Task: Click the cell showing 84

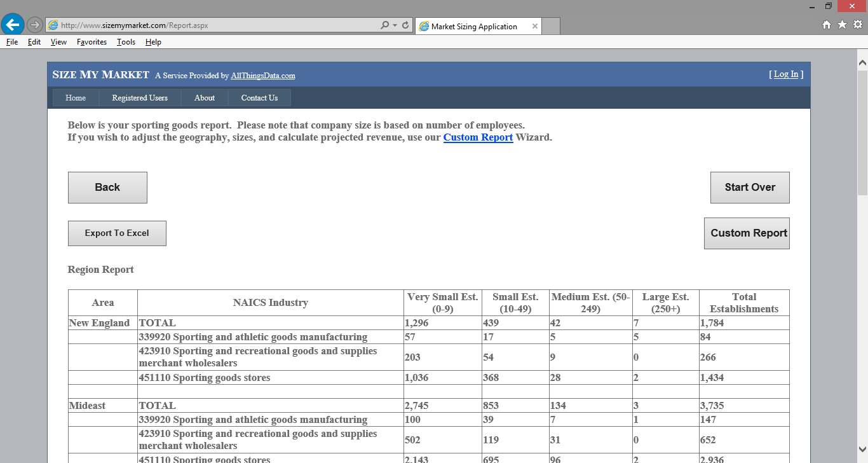Action: [x=744, y=337]
